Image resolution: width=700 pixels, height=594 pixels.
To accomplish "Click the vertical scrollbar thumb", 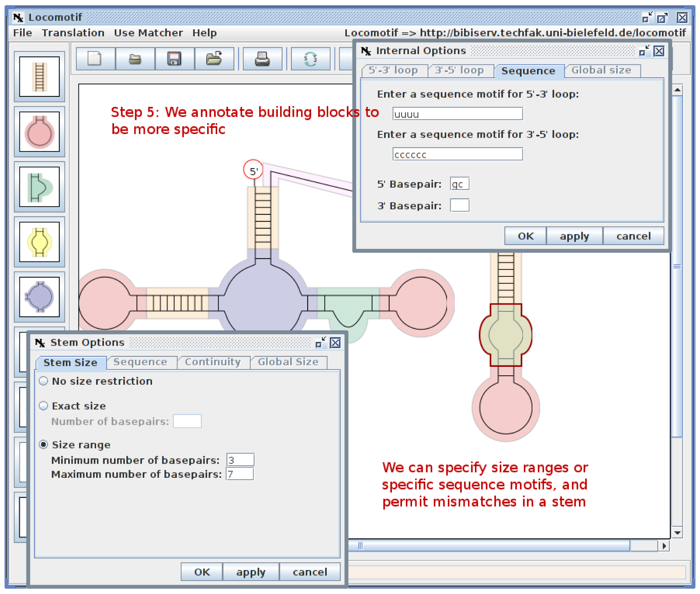I will pos(677,266).
